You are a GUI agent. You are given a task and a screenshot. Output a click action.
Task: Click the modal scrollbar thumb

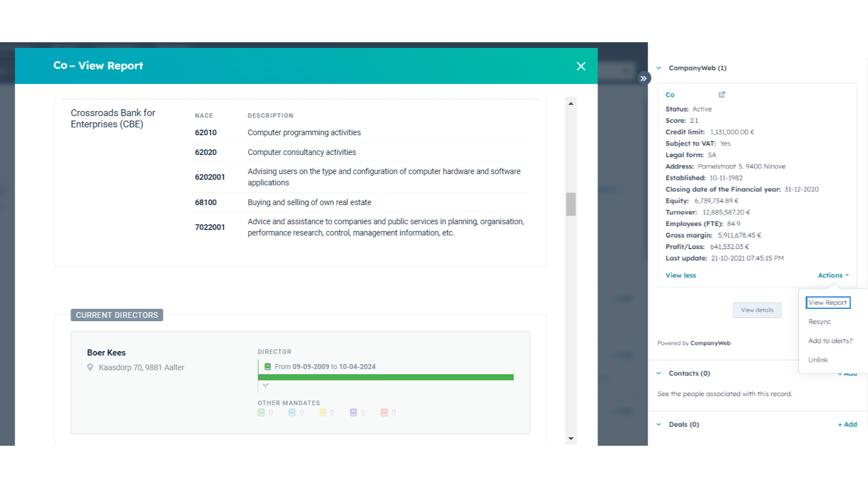571,205
